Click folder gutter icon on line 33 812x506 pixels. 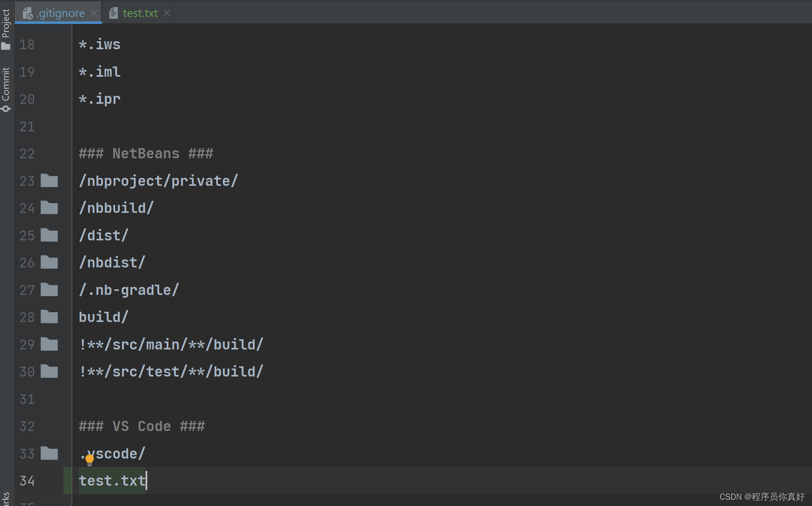pyautogui.click(x=49, y=453)
